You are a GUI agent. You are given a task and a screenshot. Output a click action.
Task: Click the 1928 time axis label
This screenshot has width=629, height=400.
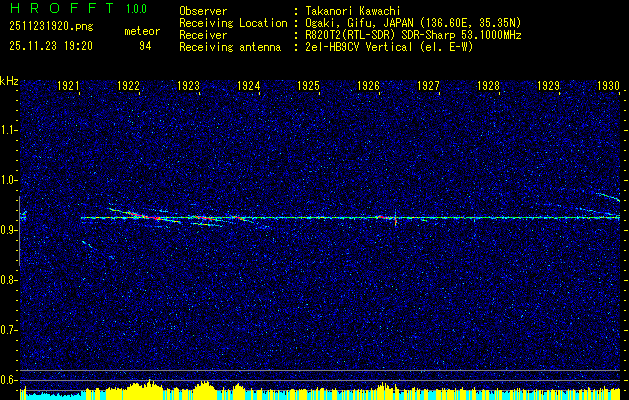(488, 85)
